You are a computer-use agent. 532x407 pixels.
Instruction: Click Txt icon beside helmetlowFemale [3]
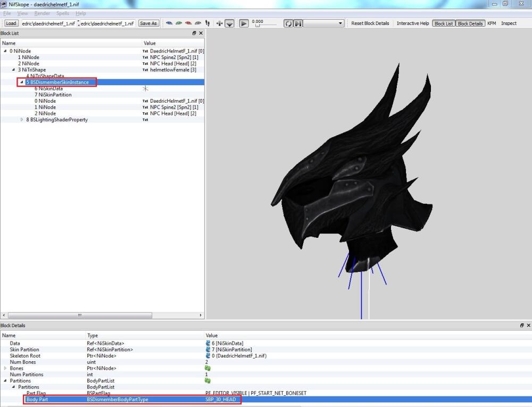145,70
